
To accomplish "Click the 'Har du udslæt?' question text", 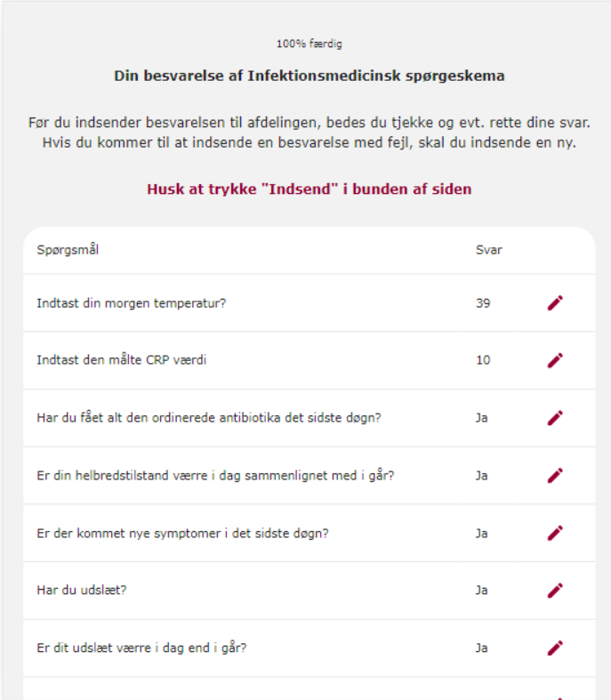I will click(82, 590).
